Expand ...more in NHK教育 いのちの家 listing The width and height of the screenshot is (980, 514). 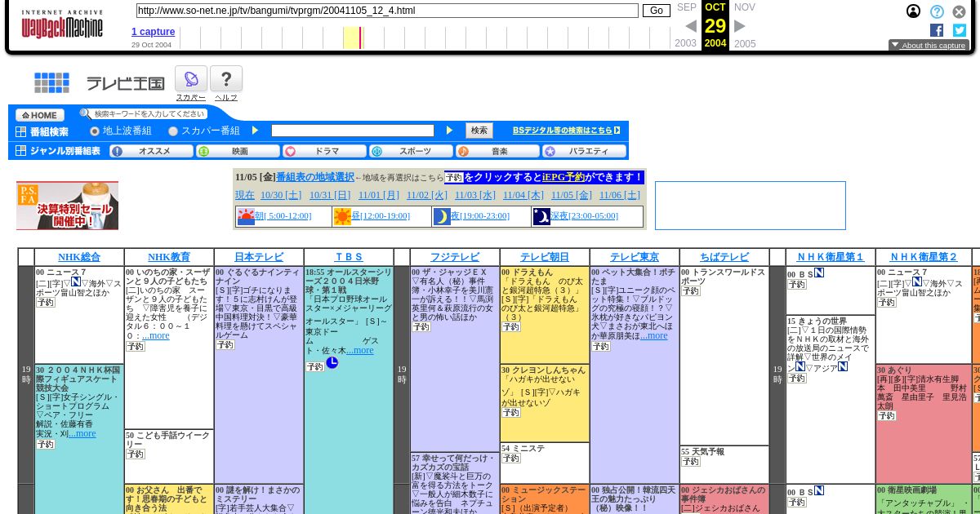pyautogui.click(x=155, y=335)
